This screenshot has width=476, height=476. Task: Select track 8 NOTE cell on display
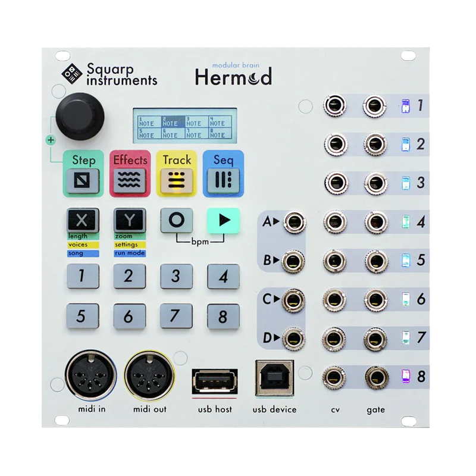(220, 133)
